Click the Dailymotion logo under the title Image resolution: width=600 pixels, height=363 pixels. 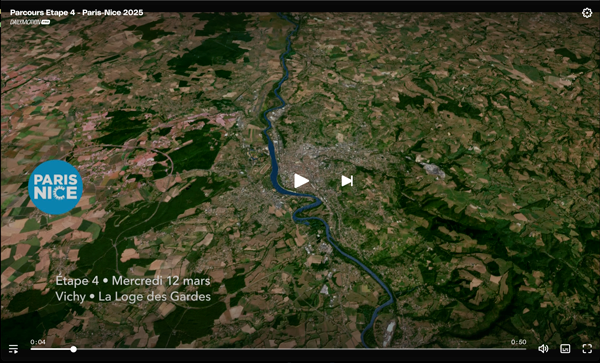(x=25, y=22)
